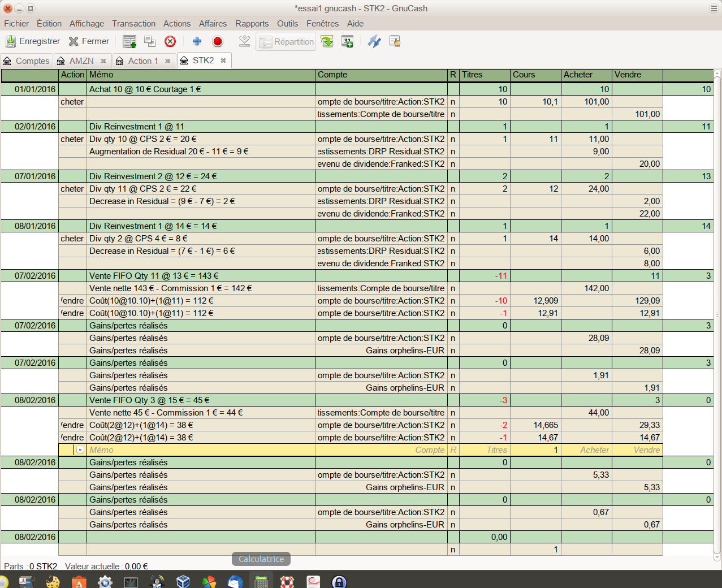Open the hamburger menu in title bar
722x588 pixels.
[714, 8]
